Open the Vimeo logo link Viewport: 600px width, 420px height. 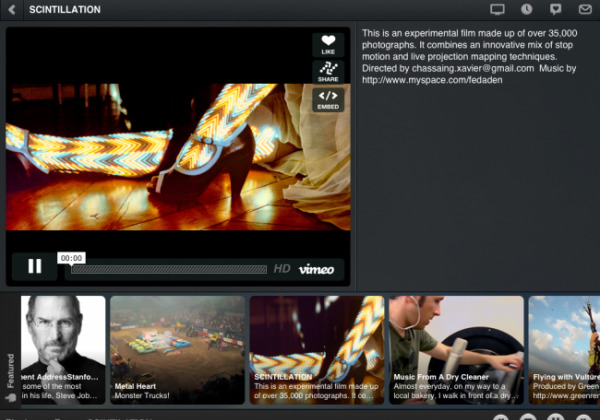pos(316,269)
